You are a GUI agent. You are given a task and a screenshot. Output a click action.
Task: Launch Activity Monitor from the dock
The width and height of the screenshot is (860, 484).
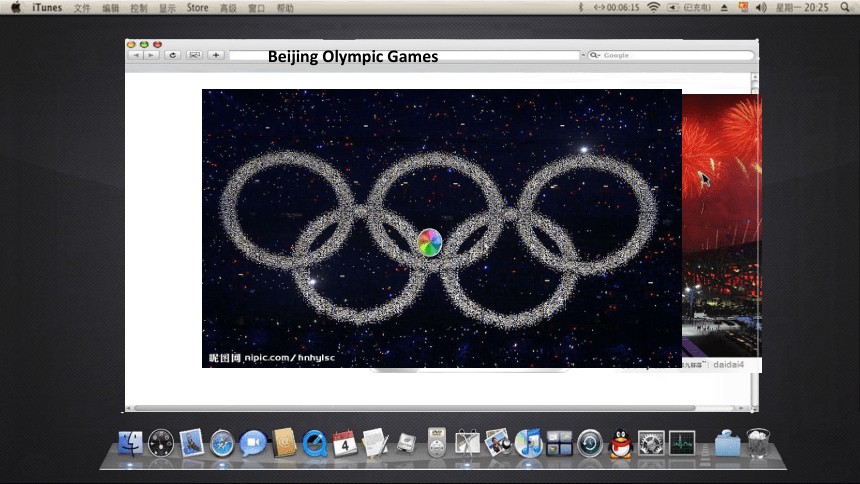tap(682, 443)
